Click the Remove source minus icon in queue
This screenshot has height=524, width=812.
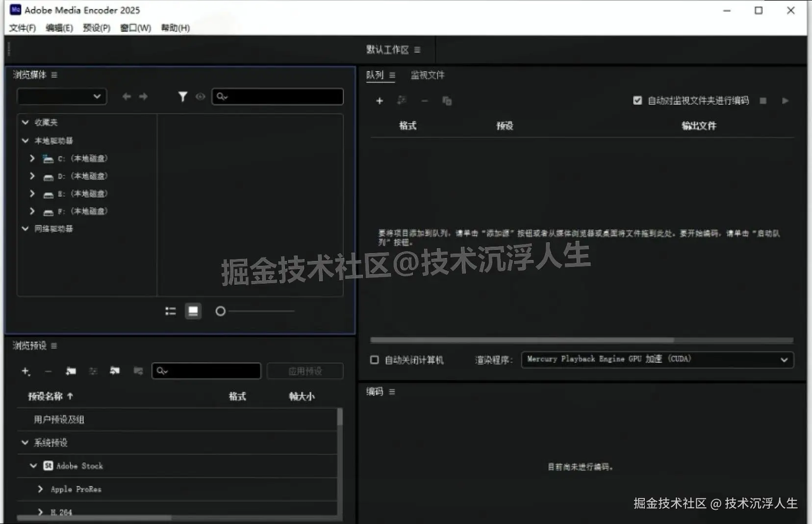tap(425, 101)
